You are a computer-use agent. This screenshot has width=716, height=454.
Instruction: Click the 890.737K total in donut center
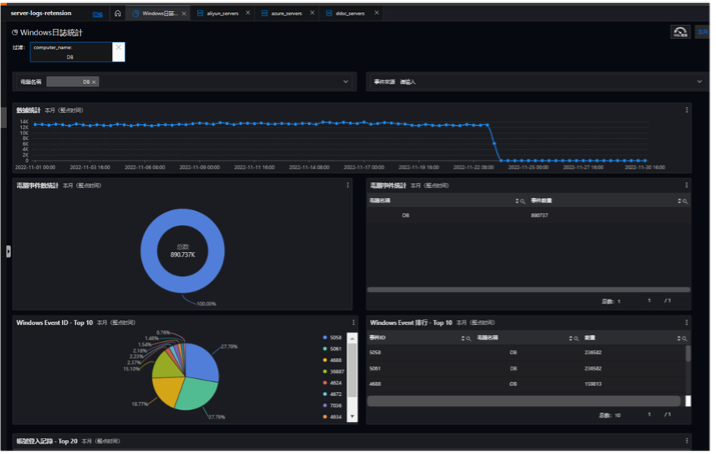pos(183,255)
